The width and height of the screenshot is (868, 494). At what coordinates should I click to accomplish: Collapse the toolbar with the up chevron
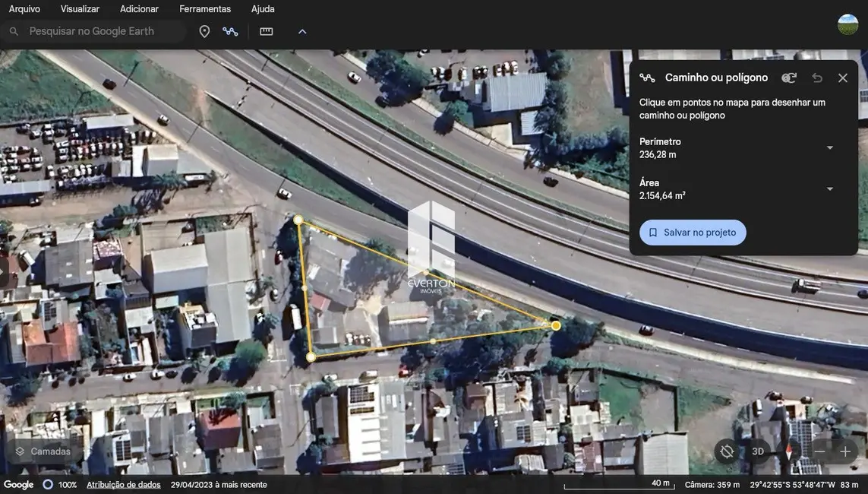click(302, 31)
